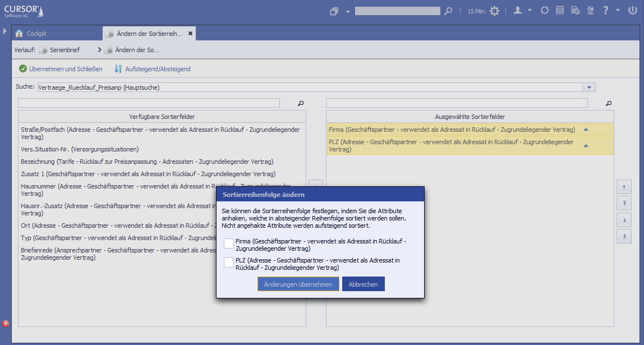
Task: Expand the left sidebar arrow
Action: pos(5,31)
